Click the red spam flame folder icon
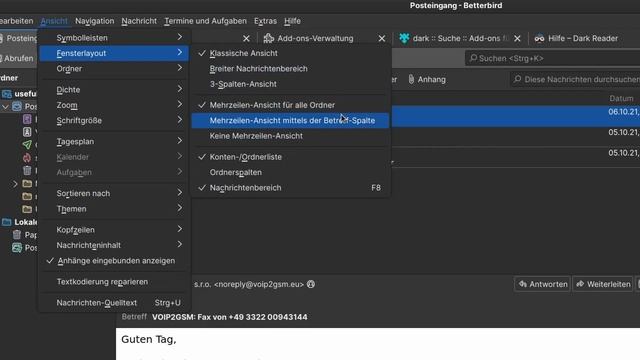 [27, 158]
